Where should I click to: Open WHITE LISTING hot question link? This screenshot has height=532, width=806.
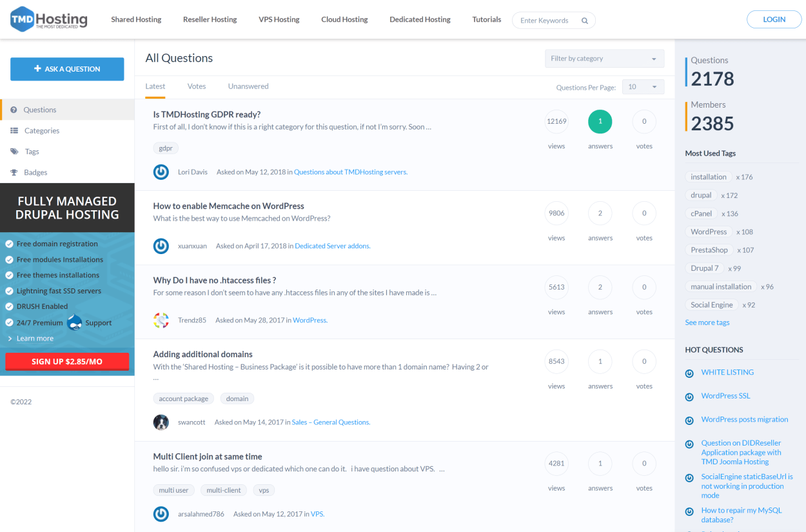727,372
